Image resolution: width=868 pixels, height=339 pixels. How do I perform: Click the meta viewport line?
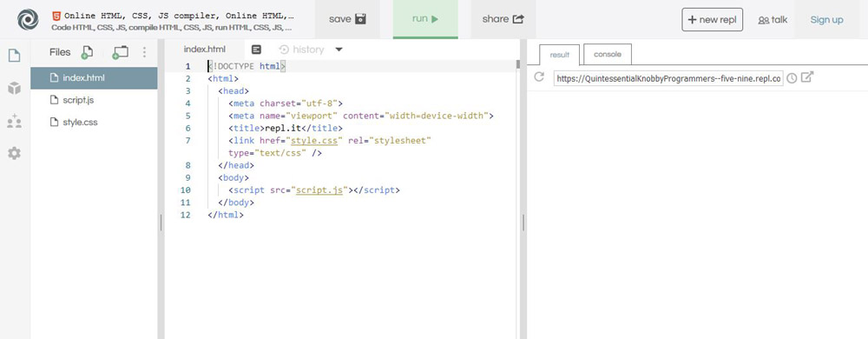pos(360,116)
